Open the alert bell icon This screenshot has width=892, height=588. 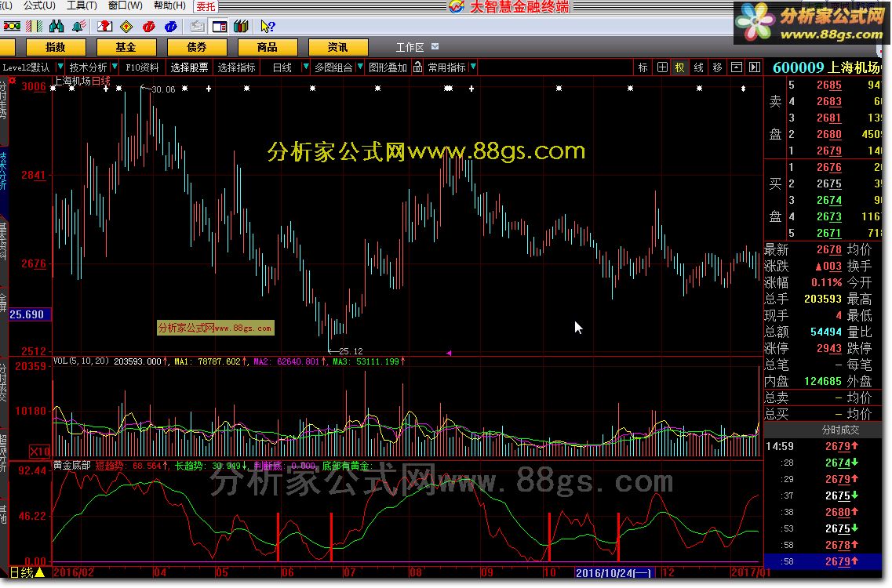[x=78, y=26]
